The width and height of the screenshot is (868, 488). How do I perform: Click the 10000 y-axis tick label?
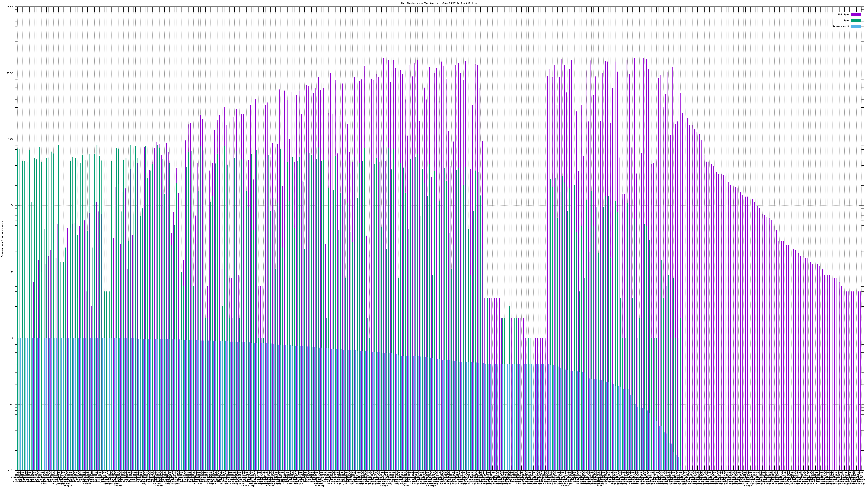point(11,73)
